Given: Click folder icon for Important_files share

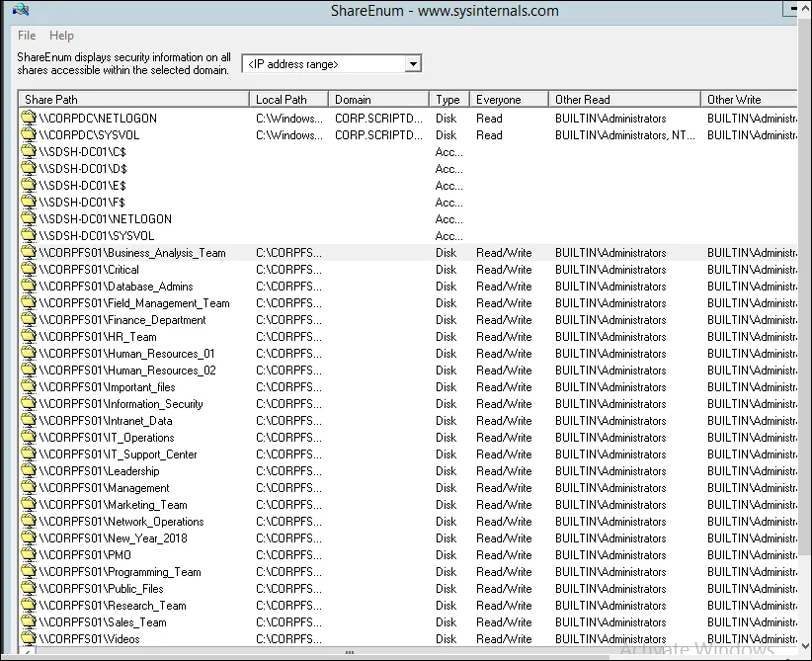Looking at the screenshot, I should 29,386.
